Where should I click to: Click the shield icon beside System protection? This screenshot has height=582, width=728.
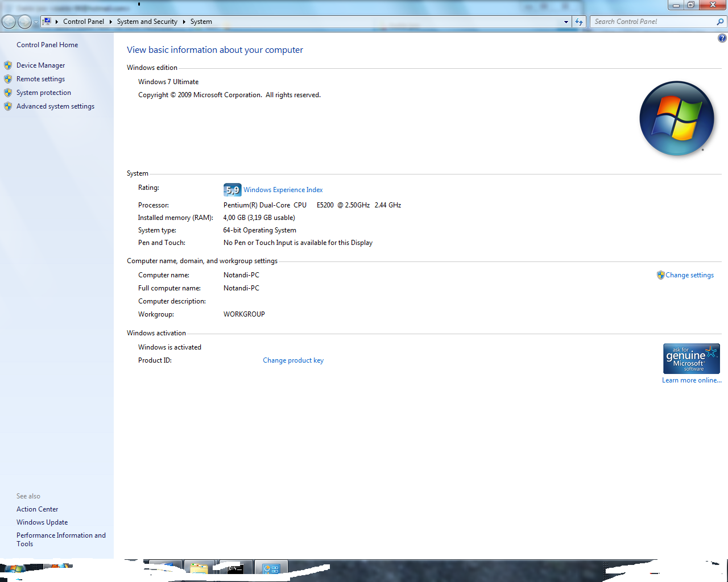tap(8, 93)
